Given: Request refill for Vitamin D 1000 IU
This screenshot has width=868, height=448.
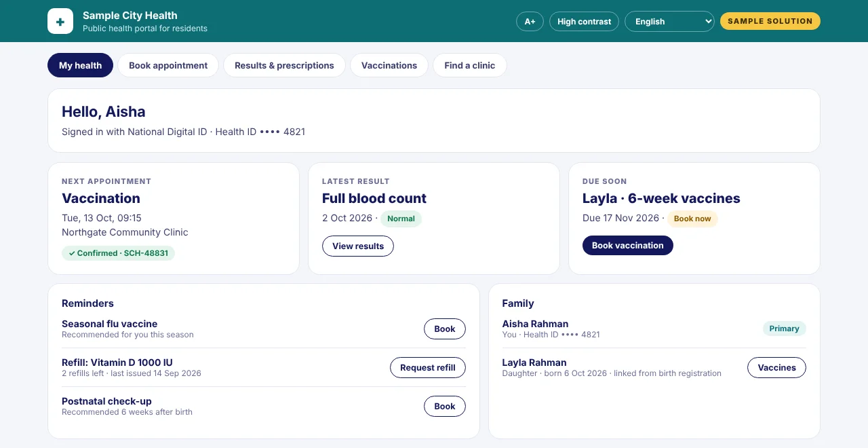Looking at the screenshot, I should (428, 367).
